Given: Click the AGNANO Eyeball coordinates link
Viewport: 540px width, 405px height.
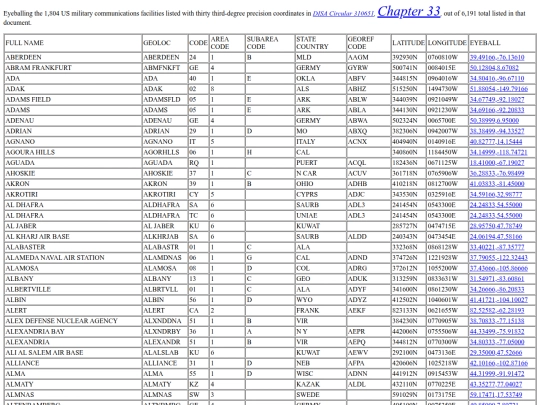Looking at the screenshot, I should tap(496, 142).
